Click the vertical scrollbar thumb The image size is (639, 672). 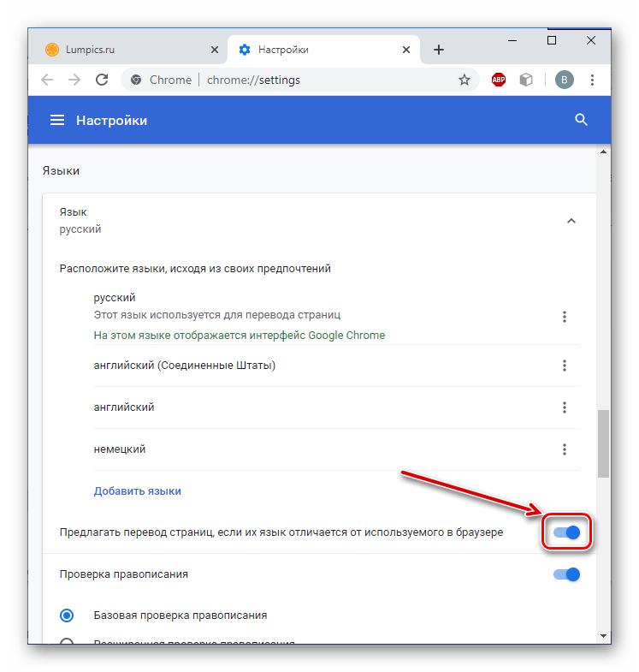[x=603, y=443]
